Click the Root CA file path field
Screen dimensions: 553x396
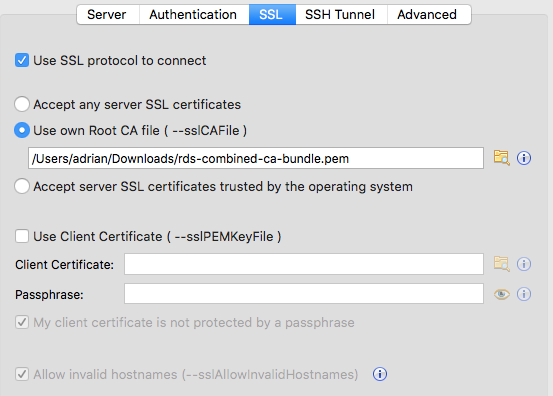pyautogui.click(x=256, y=158)
